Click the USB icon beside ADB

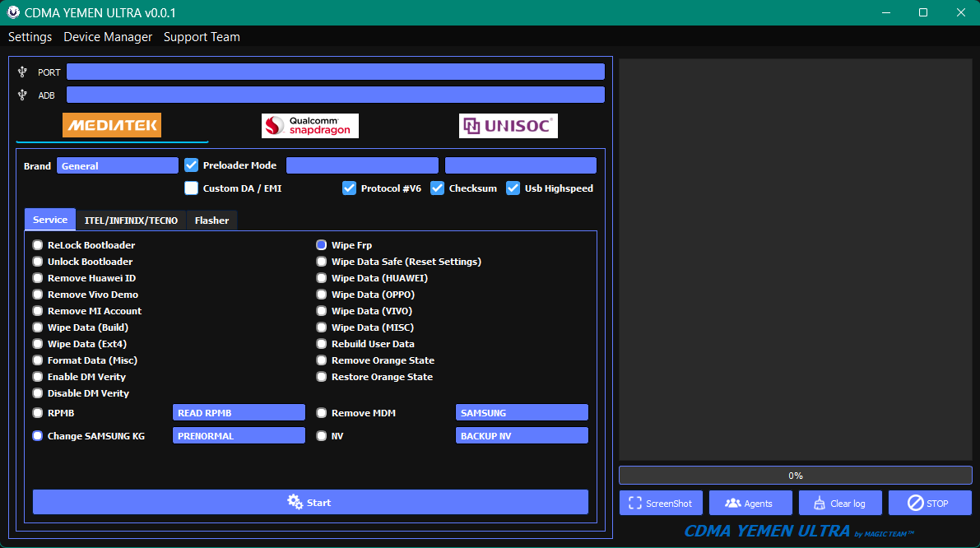click(22, 95)
